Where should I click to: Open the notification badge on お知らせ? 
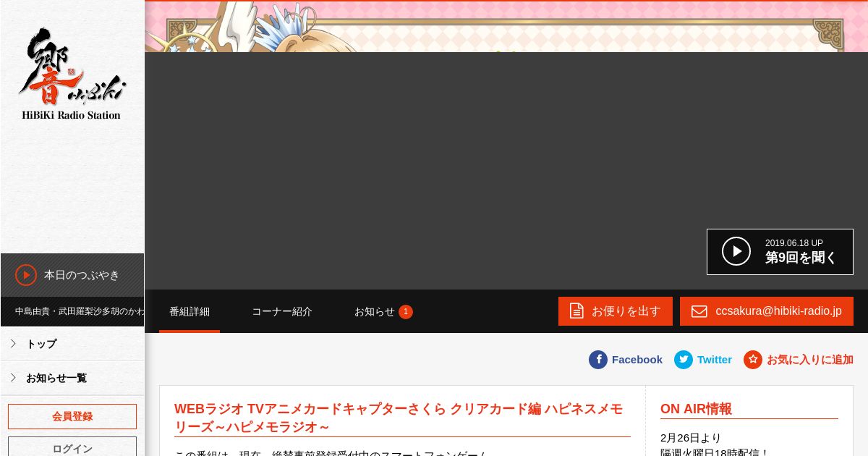[406, 312]
